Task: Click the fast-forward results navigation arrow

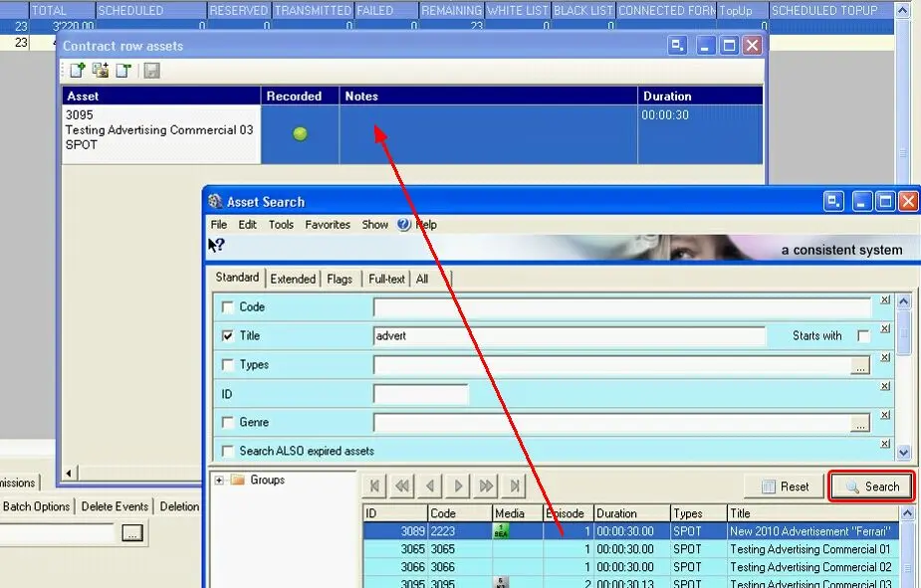Action: pos(487,487)
